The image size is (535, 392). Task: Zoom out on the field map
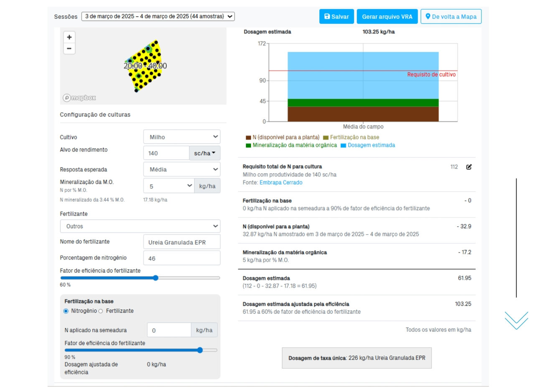click(x=69, y=48)
